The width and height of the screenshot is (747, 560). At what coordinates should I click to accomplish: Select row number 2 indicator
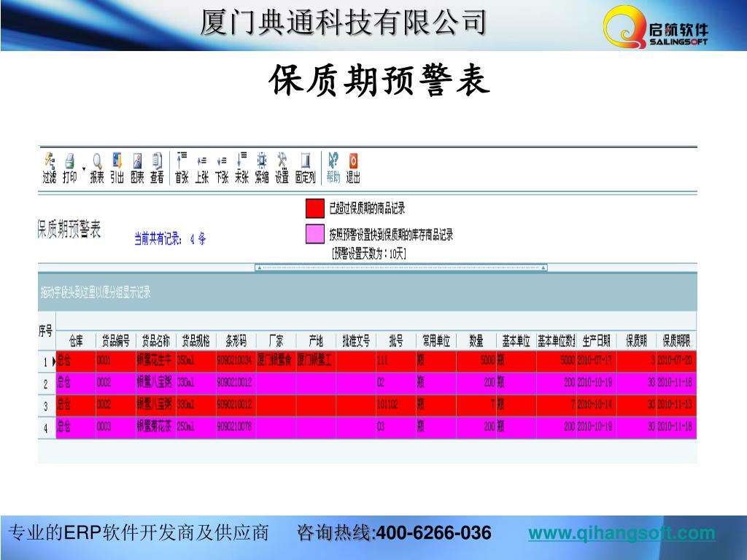point(47,384)
